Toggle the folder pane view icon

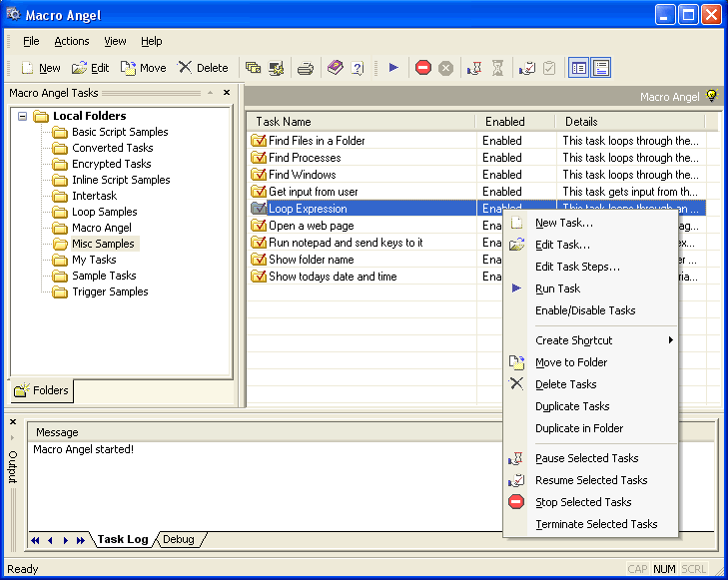(579, 68)
